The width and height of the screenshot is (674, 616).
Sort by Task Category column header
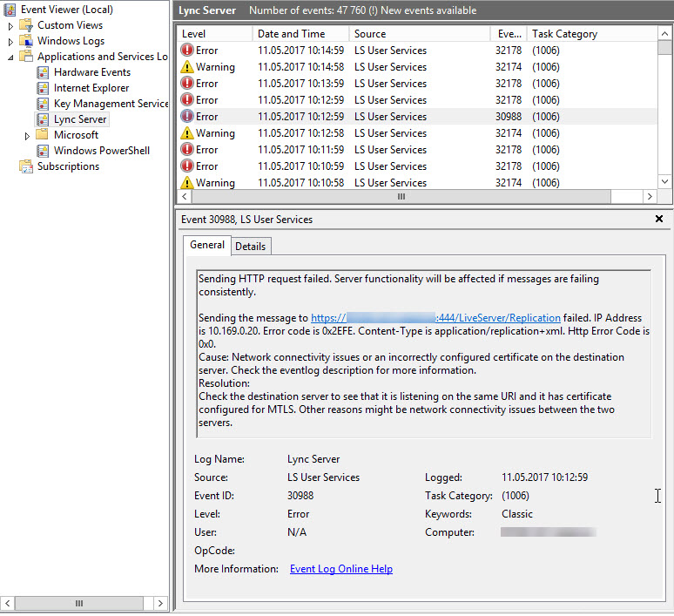[592, 34]
